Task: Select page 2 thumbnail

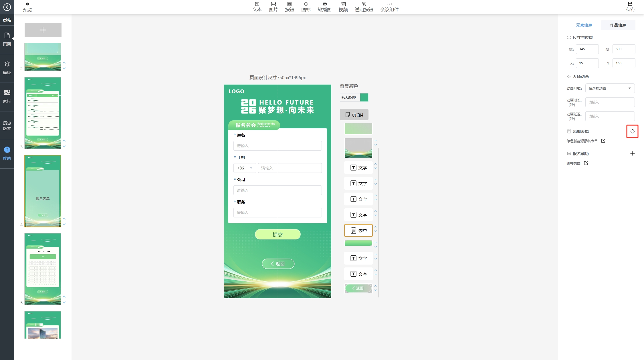Action: click(x=43, y=57)
